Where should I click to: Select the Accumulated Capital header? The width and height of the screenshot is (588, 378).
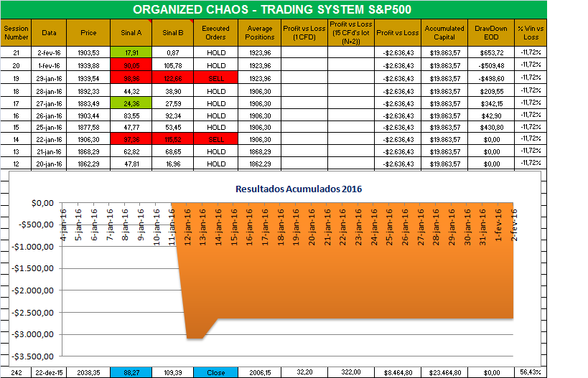(x=444, y=32)
